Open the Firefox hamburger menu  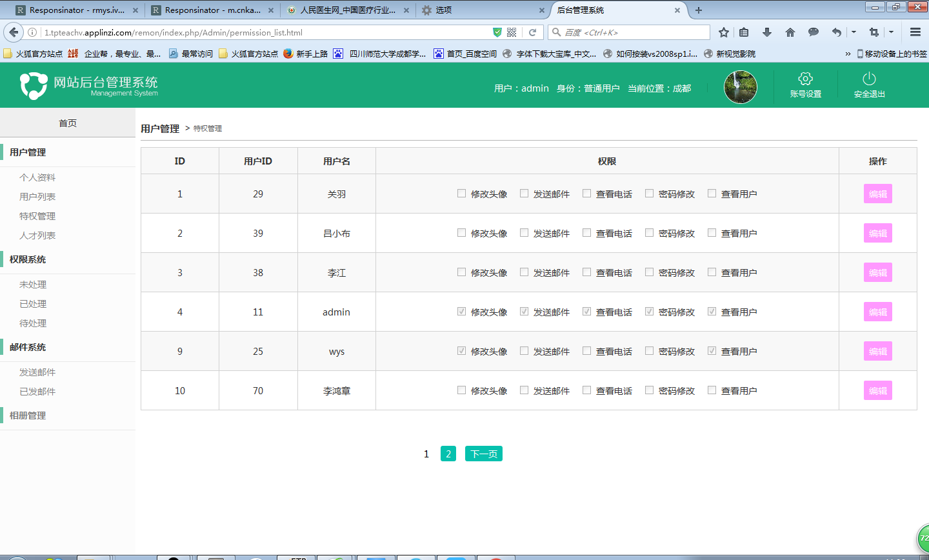click(915, 32)
